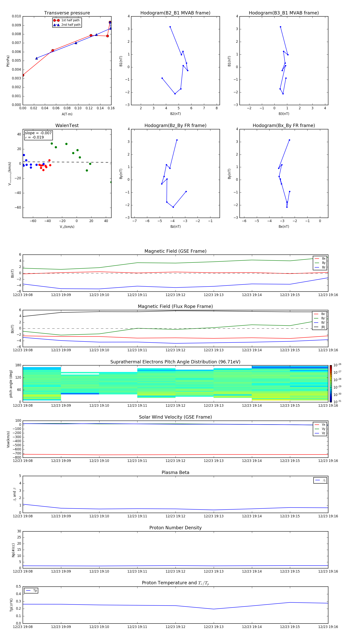Screen dimensions: 351x644
Task: Click the 'Vx' legend entry in velocity plot
Action: pyautogui.click(x=320, y=424)
